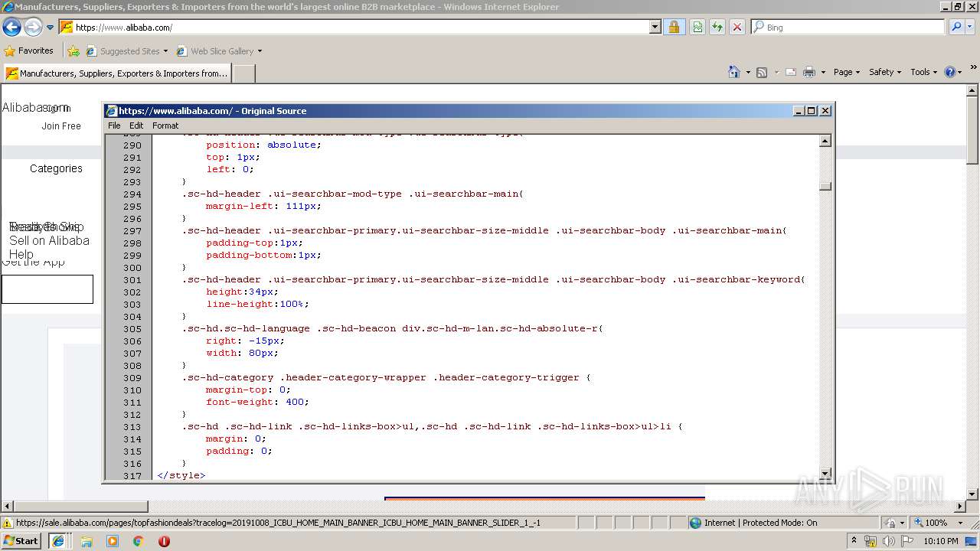Screen dimensions: 980x551
Task: Open the Edit menu in Original Source
Action: (x=136, y=126)
